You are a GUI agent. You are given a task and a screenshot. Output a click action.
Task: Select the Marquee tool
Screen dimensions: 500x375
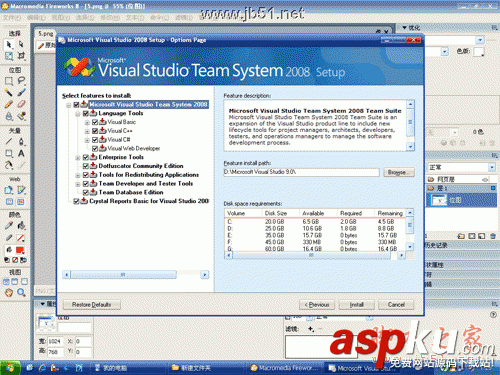(x=9, y=81)
